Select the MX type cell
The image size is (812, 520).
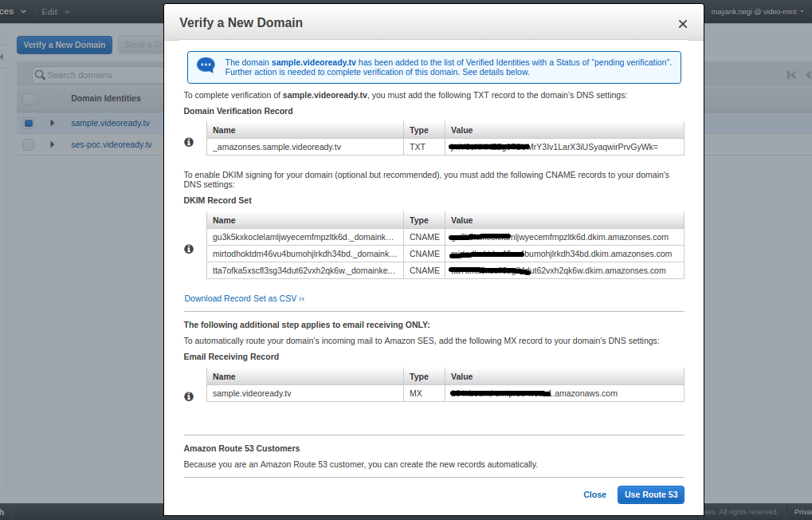tap(424, 393)
